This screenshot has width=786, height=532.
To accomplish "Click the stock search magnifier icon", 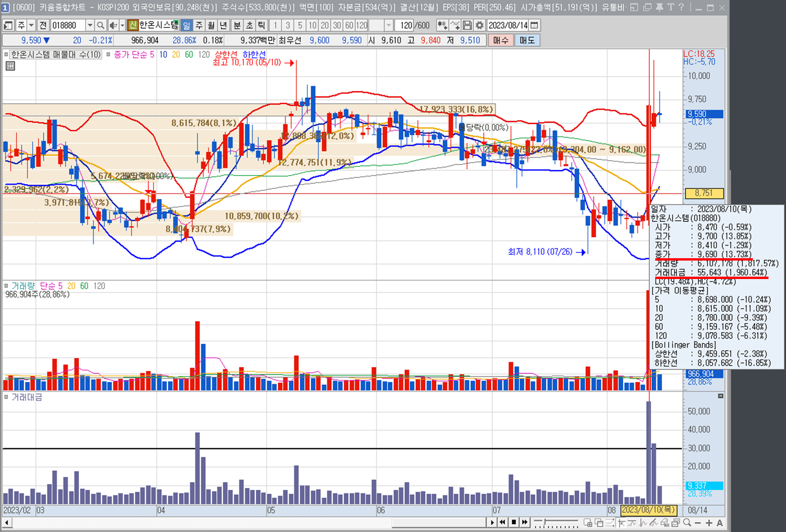I will [100, 25].
